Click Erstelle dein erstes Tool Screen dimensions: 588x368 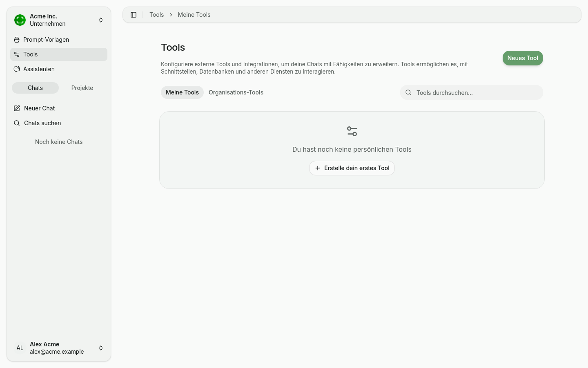[352, 168]
